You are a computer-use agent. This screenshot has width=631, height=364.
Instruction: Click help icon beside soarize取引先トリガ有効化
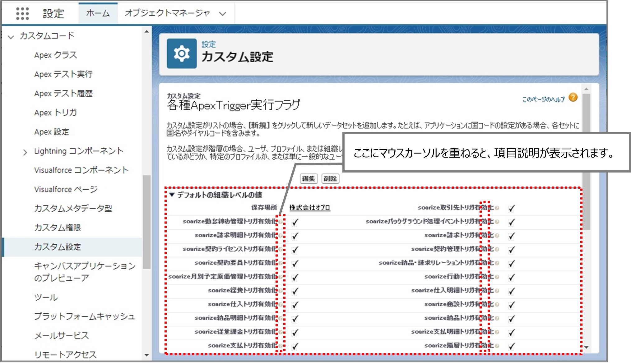pyautogui.click(x=497, y=208)
